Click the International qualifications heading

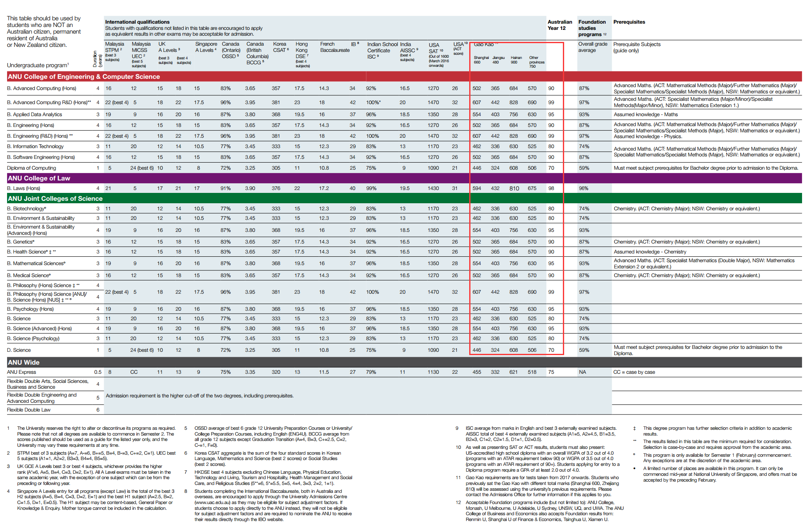[137, 22]
